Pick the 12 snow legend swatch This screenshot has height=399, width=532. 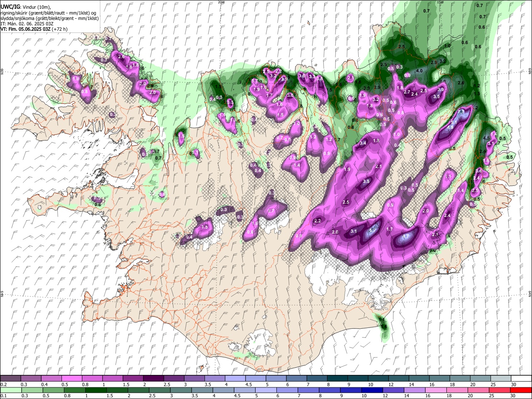pyautogui.click(x=399, y=379)
